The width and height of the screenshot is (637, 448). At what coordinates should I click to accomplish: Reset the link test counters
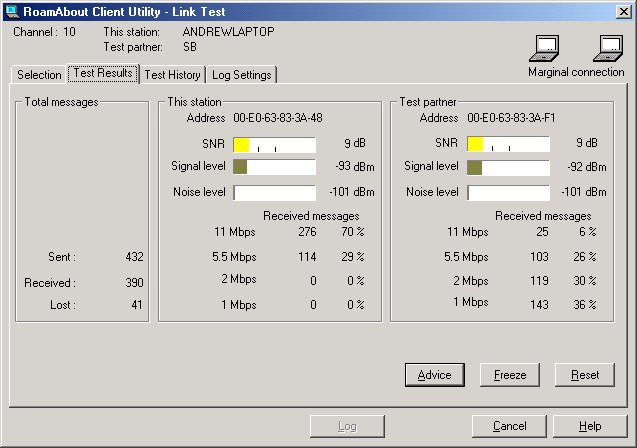point(584,375)
